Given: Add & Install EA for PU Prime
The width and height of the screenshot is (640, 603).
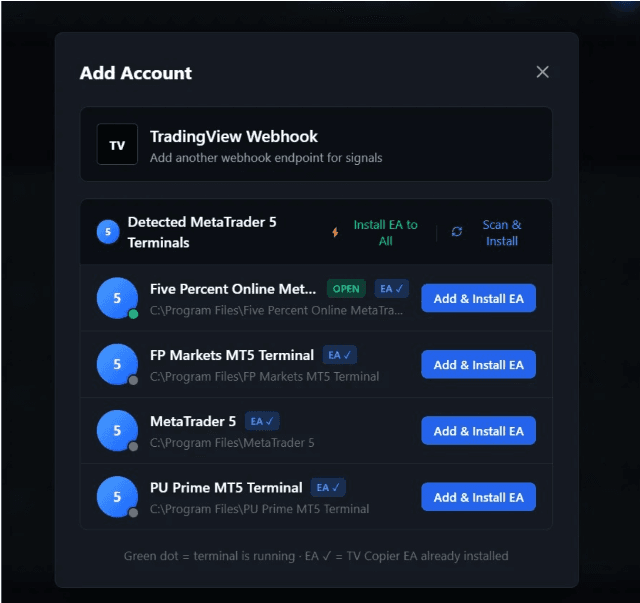Looking at the screenshot, I should point(478,497).
